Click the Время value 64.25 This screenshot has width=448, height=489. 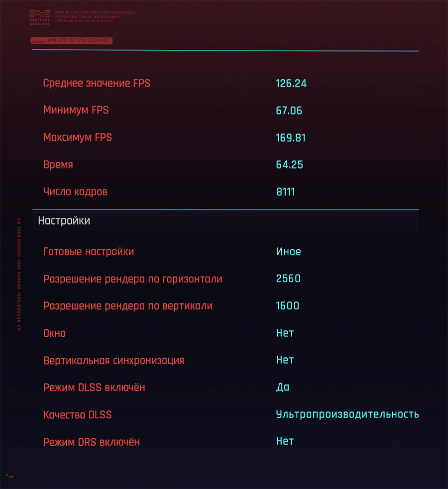tap(289, 165)
